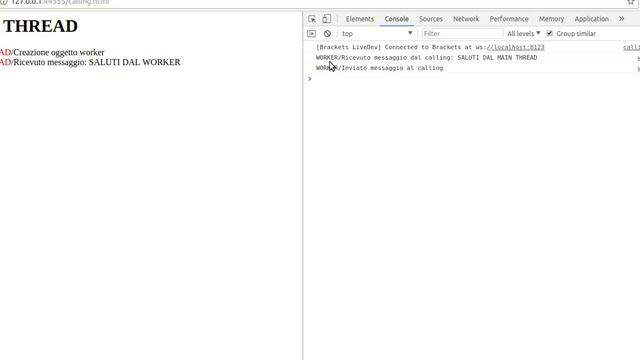Toggle the device toolbar icon
The image size is (640, 360).
tap(327, 19)
